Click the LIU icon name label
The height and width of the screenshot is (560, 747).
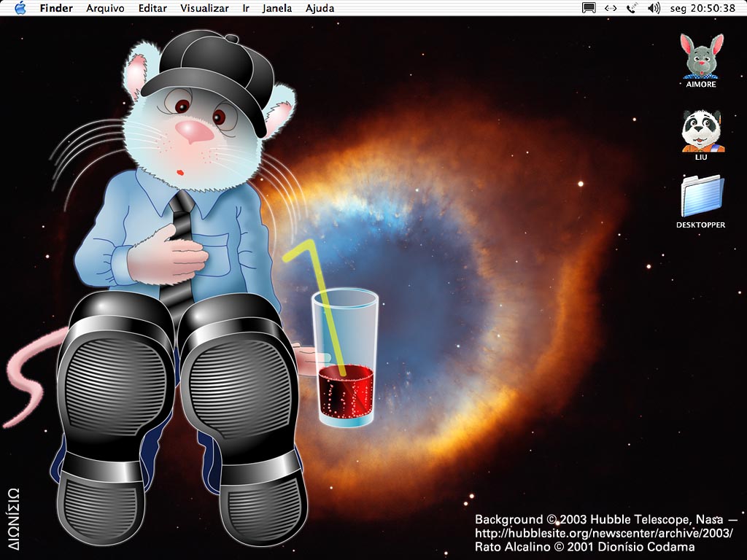(x=700, y=157)
